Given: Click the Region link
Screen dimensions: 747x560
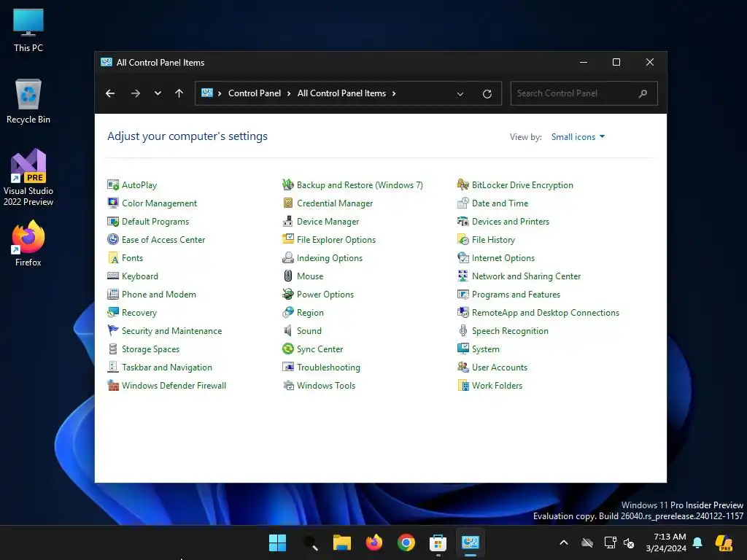Looking at the screenshot, I should 310,312.
